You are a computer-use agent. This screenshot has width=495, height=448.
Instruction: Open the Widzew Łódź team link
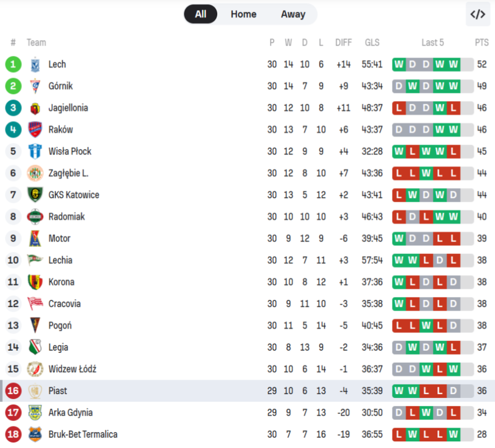[72, 369]
